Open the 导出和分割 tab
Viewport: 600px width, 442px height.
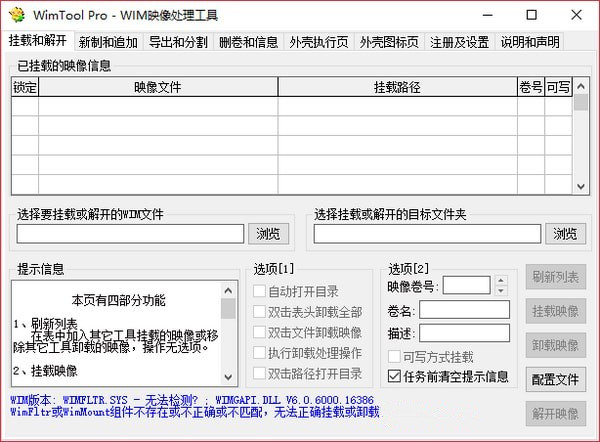point(179,42)
